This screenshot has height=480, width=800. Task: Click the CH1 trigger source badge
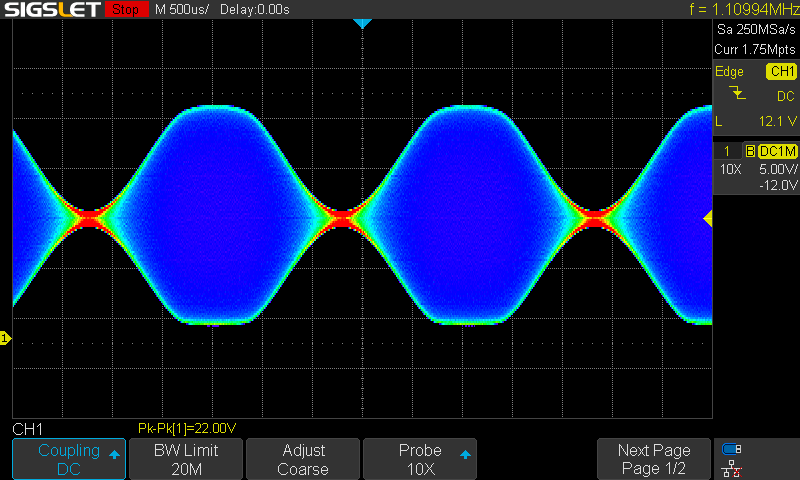[x=781, y=71]
